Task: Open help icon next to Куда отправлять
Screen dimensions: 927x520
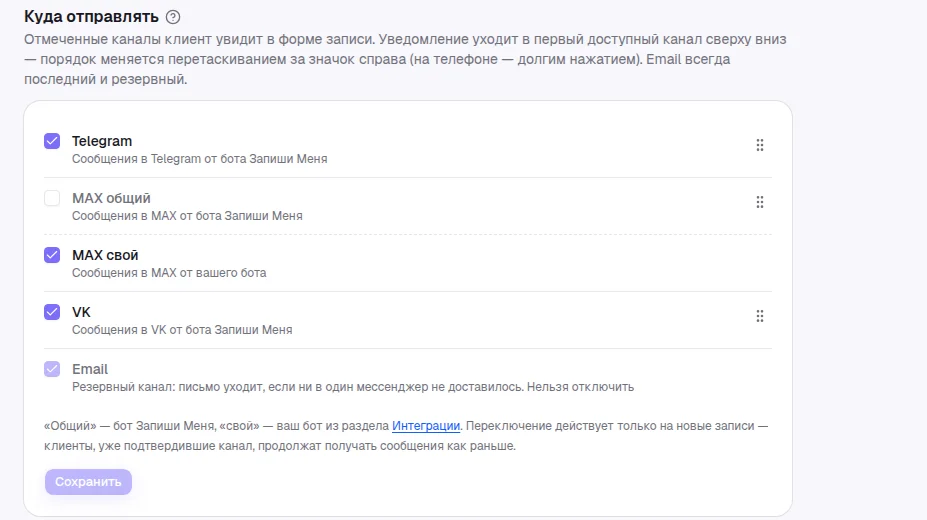Action: click(173, 17)
